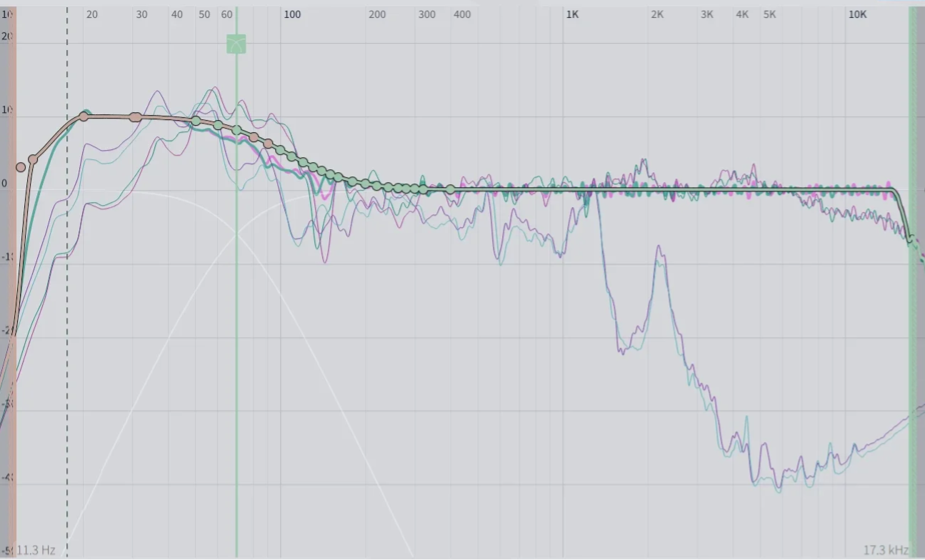Click the 3K frequency axis label
This screenshot has width=925, height=560.
(x=706, y=14)
